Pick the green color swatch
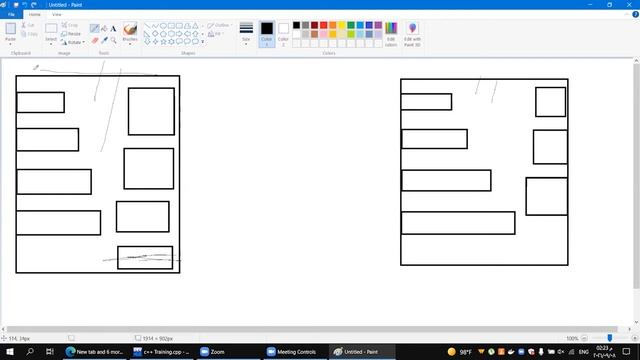The width and height of the screenshot is (640, 360). click(x=351, y=25)
